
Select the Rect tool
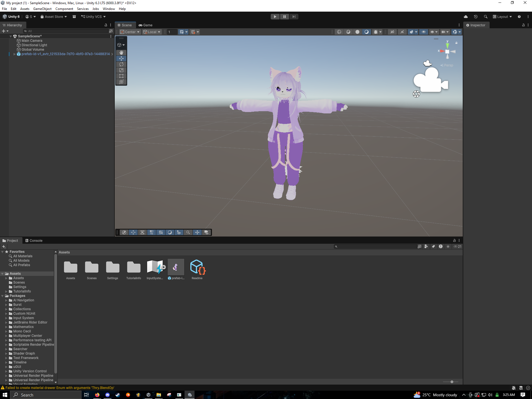tap(121, 76)
